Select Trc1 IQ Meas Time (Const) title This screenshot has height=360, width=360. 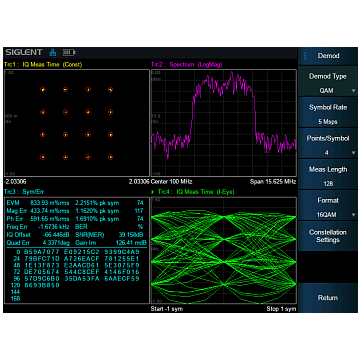[43, 65]
